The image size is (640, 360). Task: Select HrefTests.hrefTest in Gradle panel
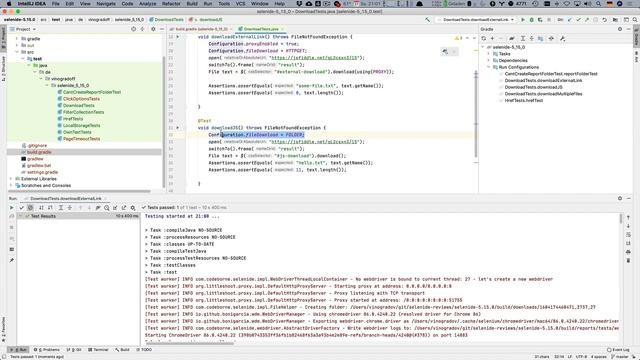(524, 100)
